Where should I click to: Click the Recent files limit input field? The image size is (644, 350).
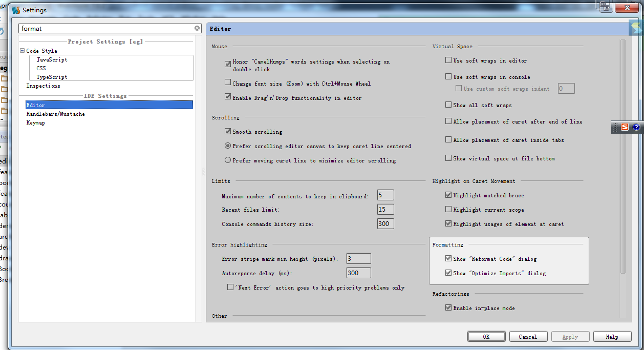pyautogui.click(x=385, y=210)
